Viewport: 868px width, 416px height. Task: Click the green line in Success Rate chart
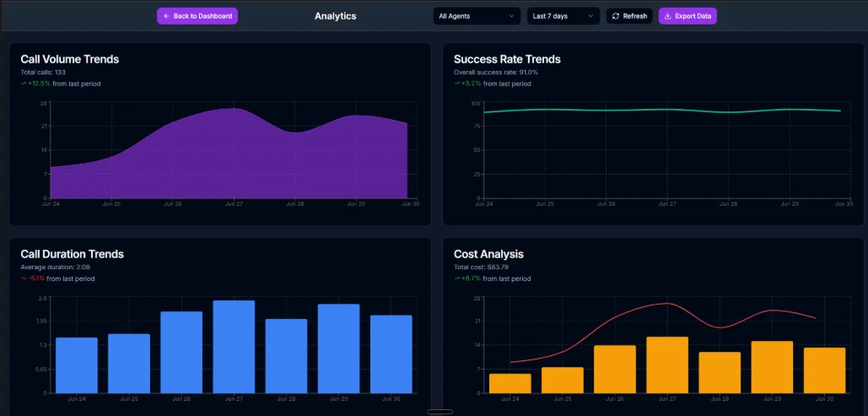(661, 110)
